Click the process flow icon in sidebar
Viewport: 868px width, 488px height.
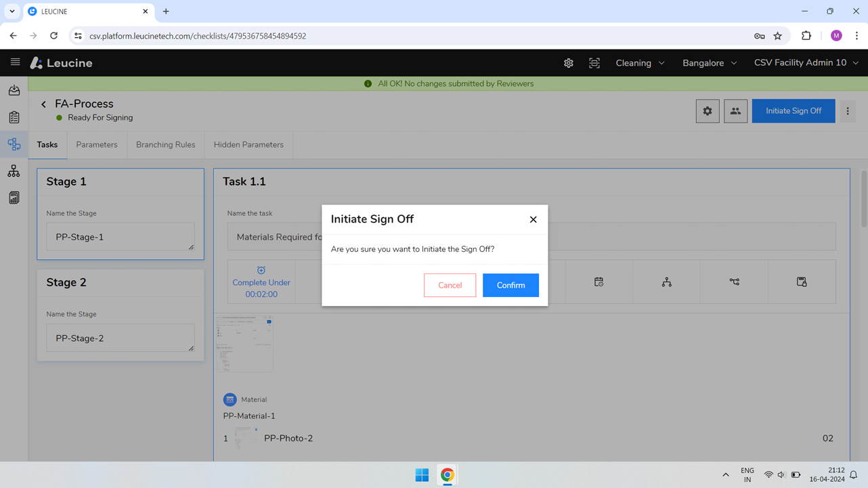point(14,144)
